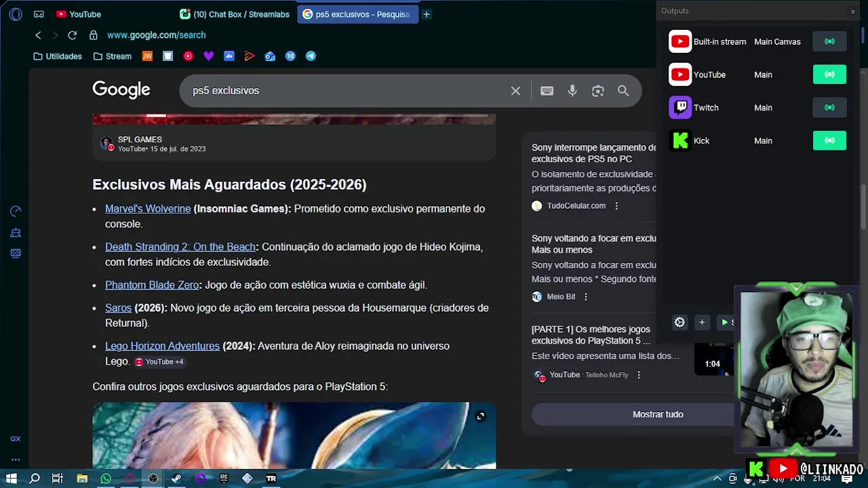Click the Mostrar tudo button
Image resolution: width=868 pixels, height=488 pixels.
658,414
